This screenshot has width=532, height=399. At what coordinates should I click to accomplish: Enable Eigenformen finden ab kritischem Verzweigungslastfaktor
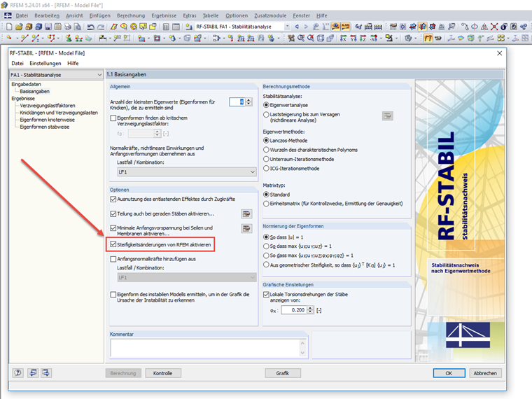[113, 118]
